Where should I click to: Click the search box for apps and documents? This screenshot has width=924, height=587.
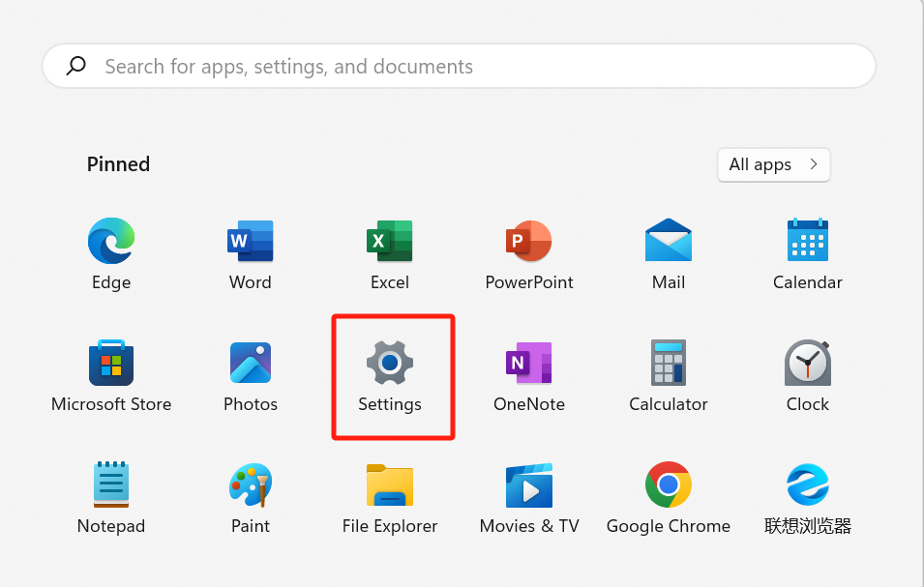[460, 67]
